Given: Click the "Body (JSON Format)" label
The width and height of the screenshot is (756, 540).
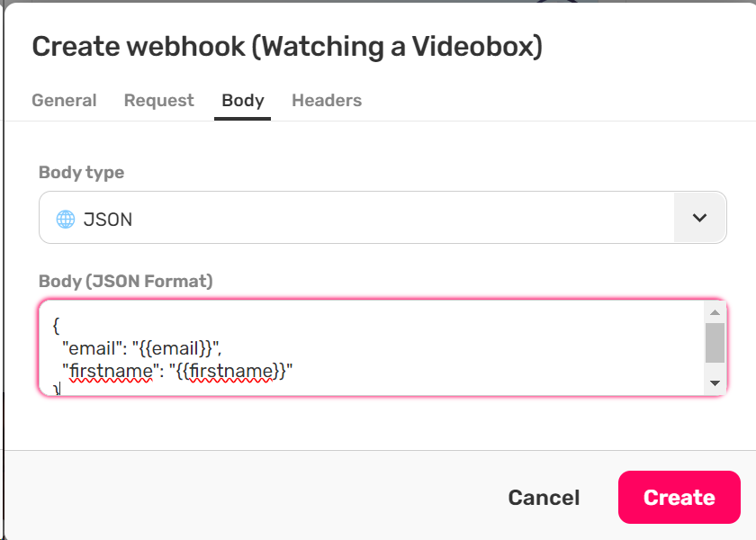Looking at the screenshot, I should click(126, 281).
